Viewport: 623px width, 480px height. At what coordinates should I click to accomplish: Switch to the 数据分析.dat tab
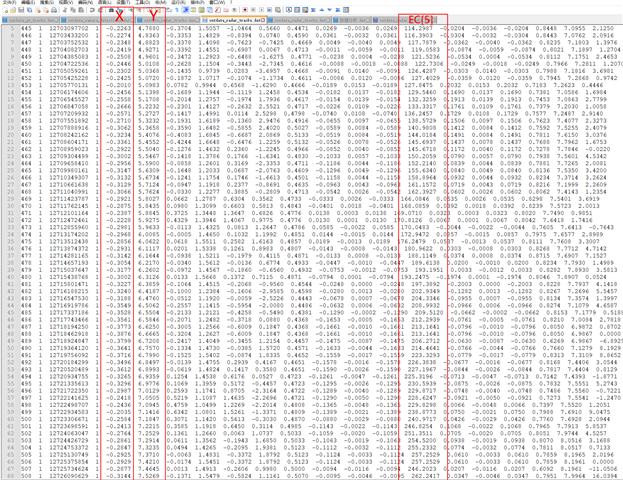[352, 20]
